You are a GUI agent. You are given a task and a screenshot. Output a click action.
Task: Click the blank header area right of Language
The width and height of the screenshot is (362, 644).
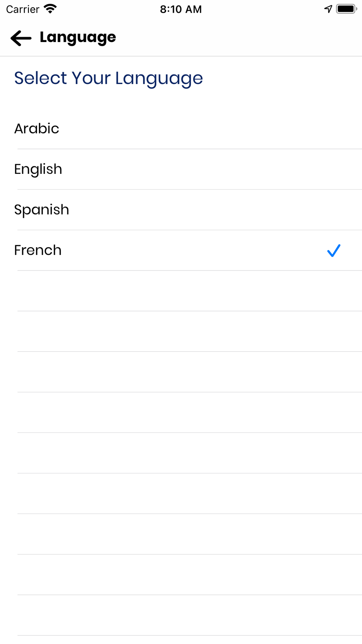(239, 38)
